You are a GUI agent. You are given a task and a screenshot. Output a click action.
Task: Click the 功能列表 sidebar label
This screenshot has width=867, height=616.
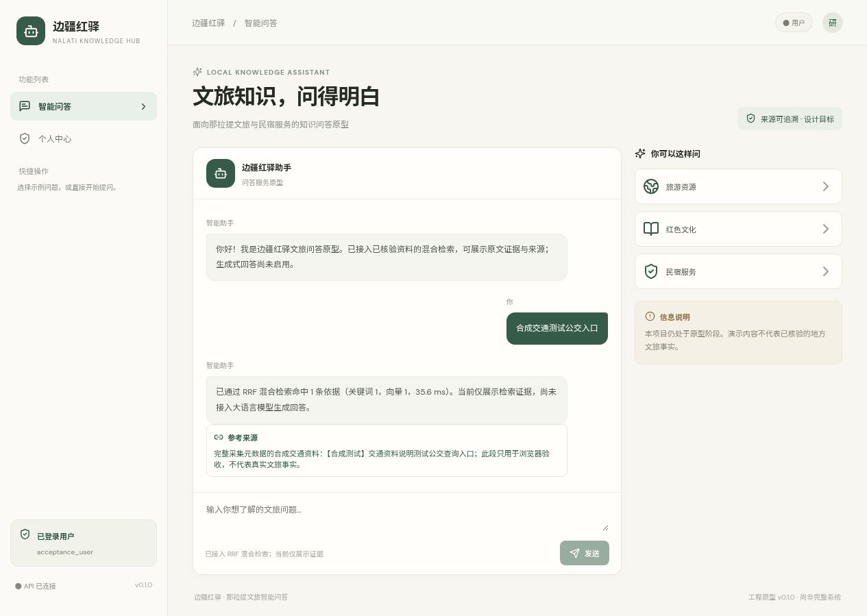coord(34,79)
